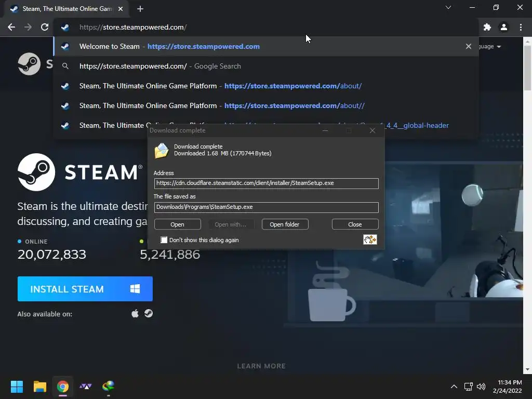Open a new browser tab
Screen dimensions: 532x399
pyautogui.click(x=140, y=9)
